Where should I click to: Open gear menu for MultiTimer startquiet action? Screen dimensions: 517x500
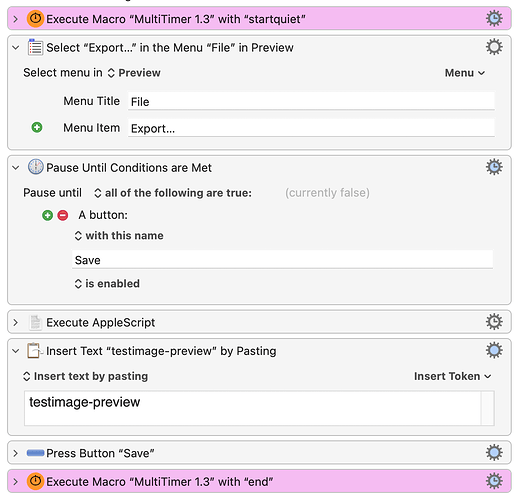(x=494, y=18)
